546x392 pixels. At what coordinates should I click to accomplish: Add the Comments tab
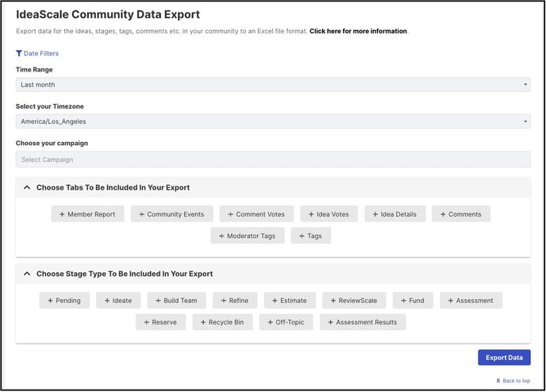[x=460, y=214]
